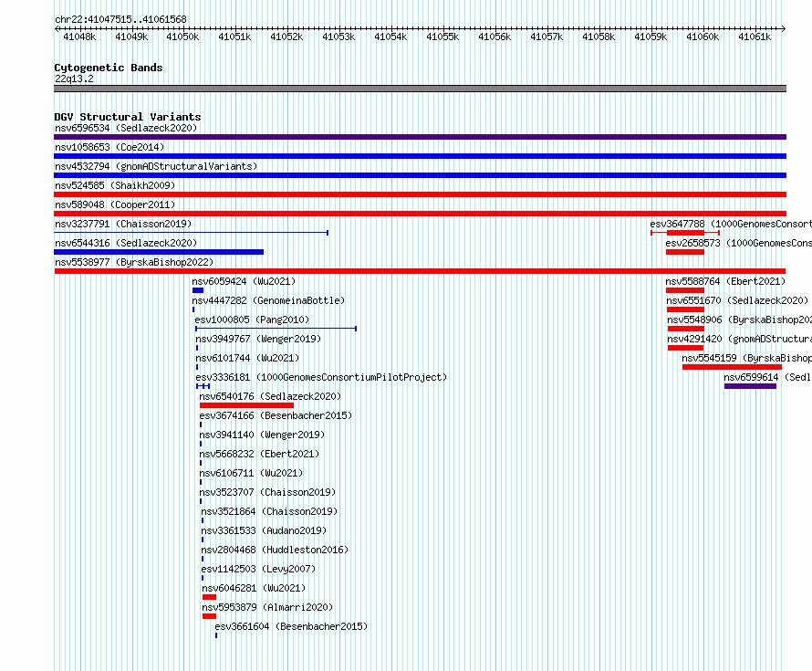This screenshot has width=812, height=671.
Task: Open the esv3647788 1000GenomesConsortium label
Action: point(731,224)
